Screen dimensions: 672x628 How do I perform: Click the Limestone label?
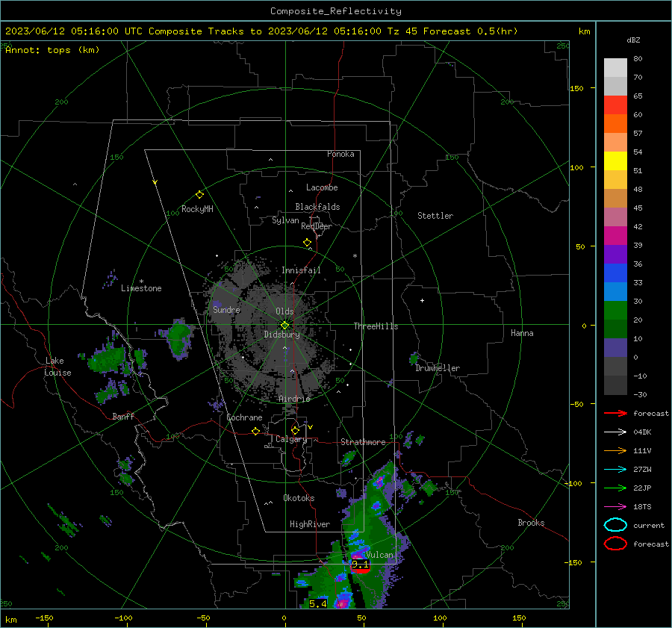coord(141,288)
